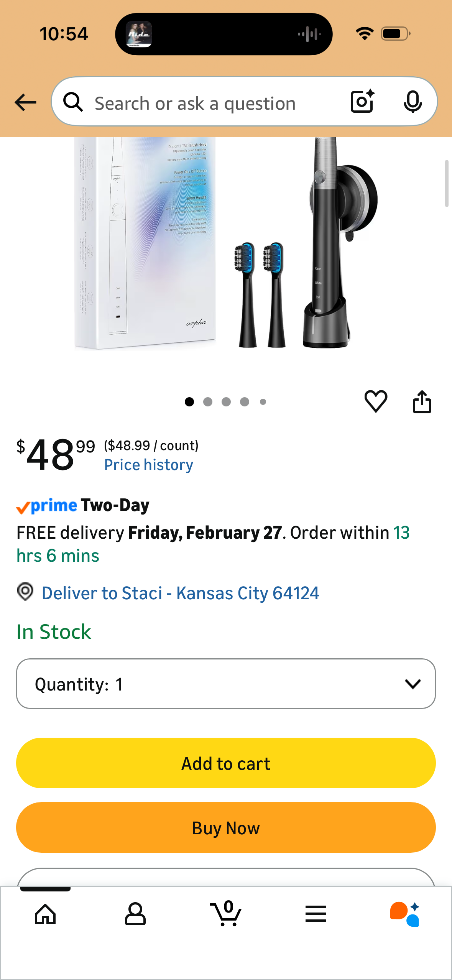Image resolution: width=452 pixels, height=980 pixels.
Task: Select the first carousel dot indicator
Action: coord(189,402)
